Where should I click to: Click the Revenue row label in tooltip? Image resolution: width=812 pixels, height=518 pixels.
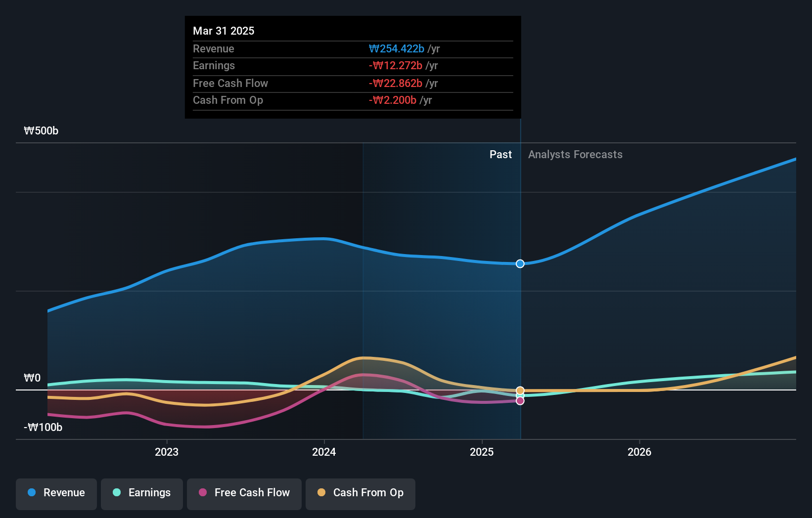pos(214,48)
